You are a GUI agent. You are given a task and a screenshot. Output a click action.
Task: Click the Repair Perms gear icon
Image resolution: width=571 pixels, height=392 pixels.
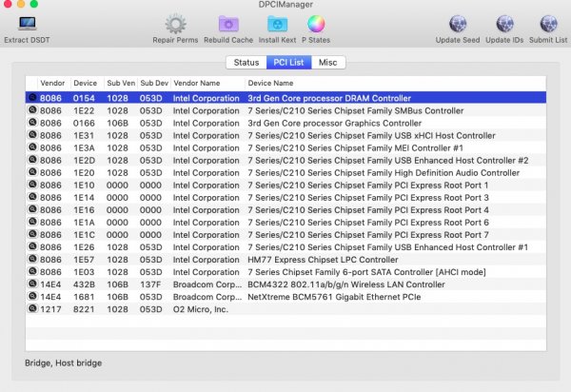[175, 24]
